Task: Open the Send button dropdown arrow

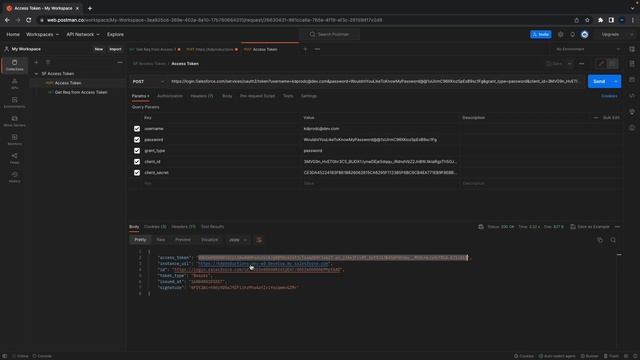Action: point(616,82)
